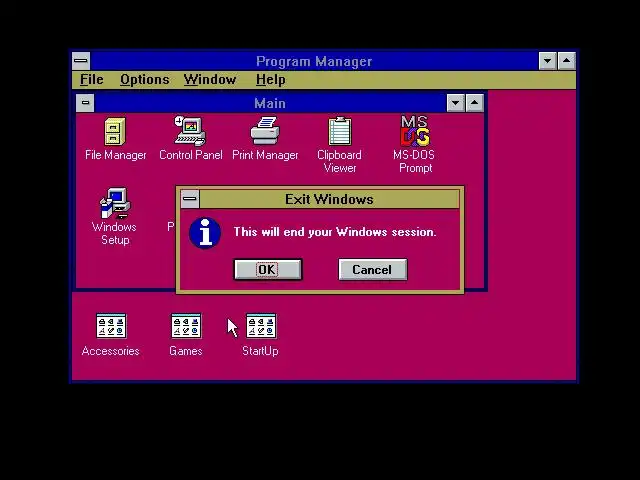Minimize the Main group window

456,103
